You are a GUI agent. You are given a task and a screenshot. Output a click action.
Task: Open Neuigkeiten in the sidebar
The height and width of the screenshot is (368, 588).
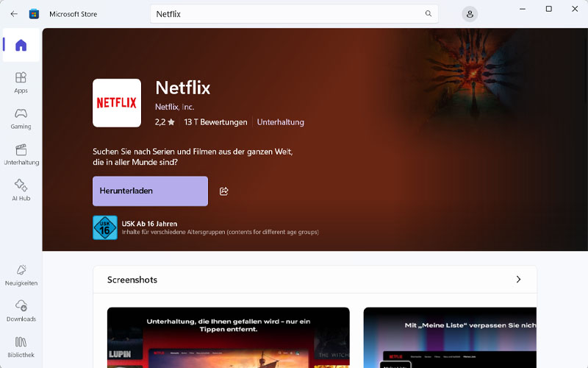(x=21, y=275)
